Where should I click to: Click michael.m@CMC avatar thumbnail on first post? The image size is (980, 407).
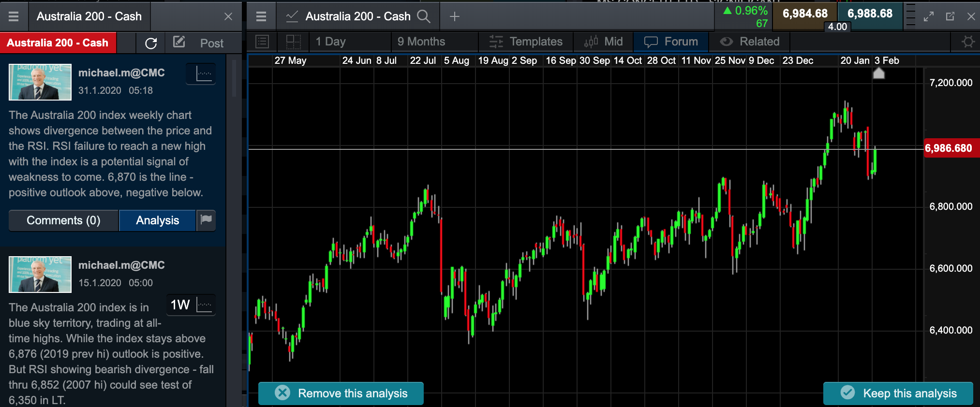tap(40, 82)
